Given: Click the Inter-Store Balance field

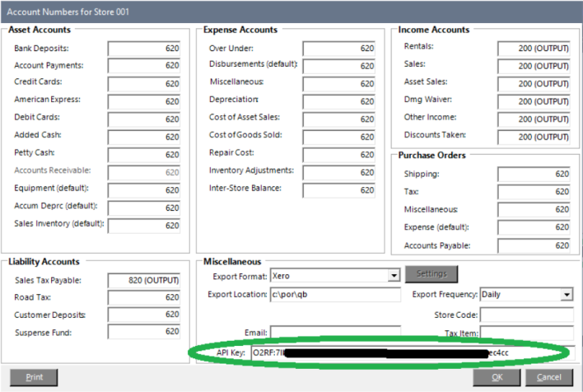Looking at the screenshot, I should [338, 190].
